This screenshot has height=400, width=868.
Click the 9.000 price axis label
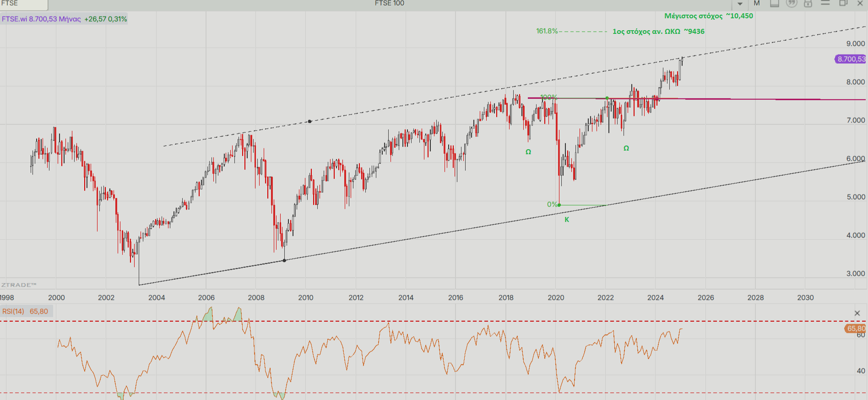(x=856, y=44)
